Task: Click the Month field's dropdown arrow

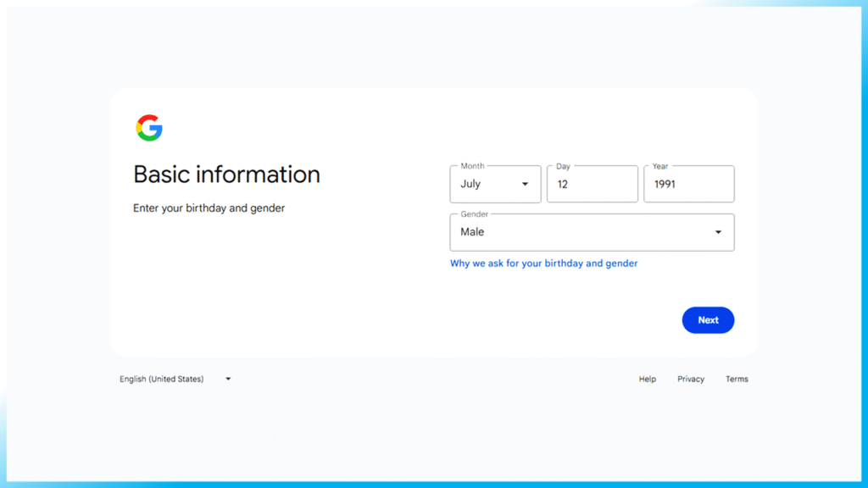Action: [525, 184]
